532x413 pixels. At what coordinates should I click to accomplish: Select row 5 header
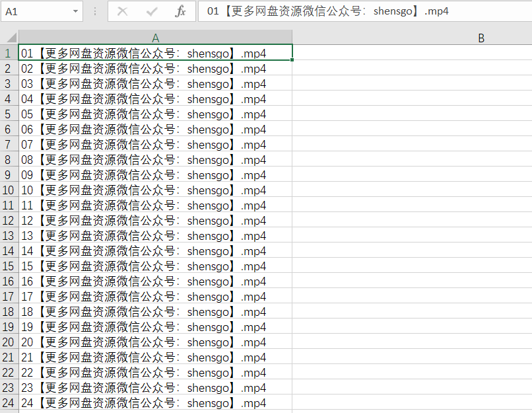click(8, 114)
